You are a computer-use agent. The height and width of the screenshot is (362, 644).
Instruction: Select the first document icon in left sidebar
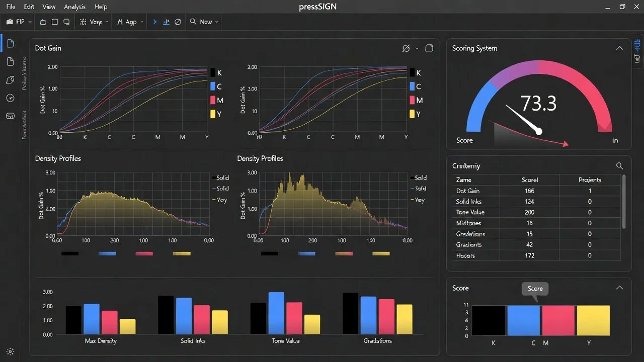click(10, 43)
